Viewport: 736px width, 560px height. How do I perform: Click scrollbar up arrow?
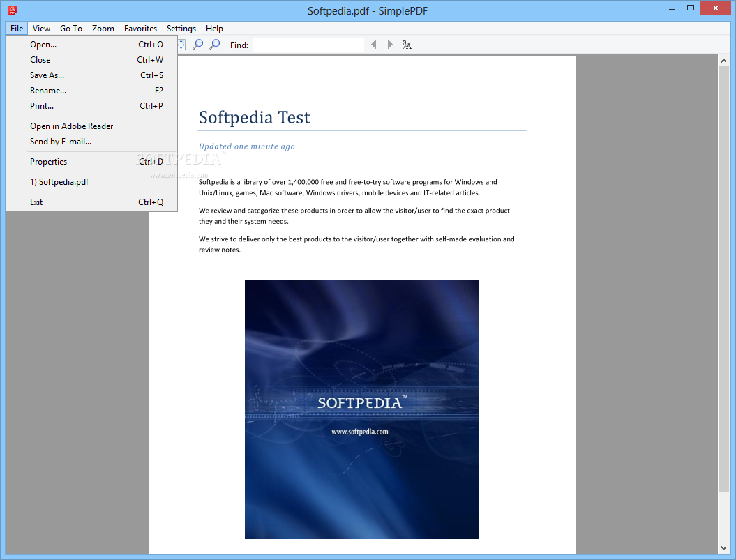click(723, 60)
